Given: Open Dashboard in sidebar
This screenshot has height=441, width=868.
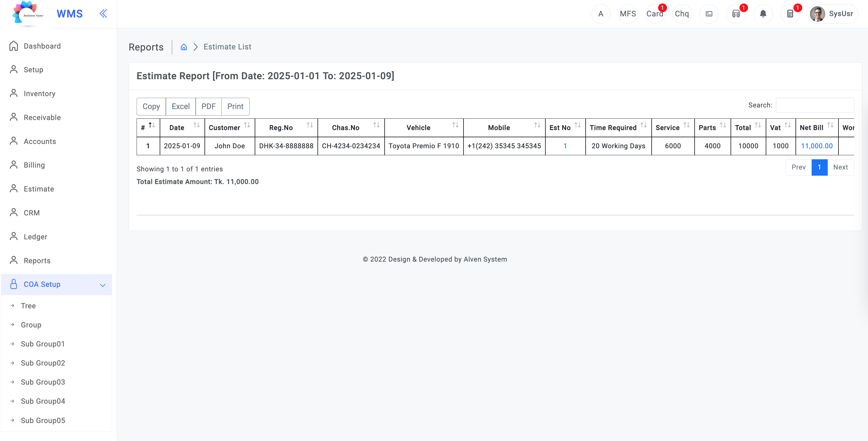Looking at the screenshot, I should (x=56, y=46).
